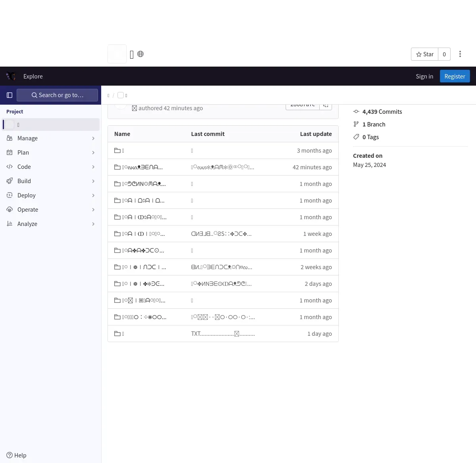Click the commits icon beside 4,439 Commits
This screenshot has height=463, width=476.
356,112
